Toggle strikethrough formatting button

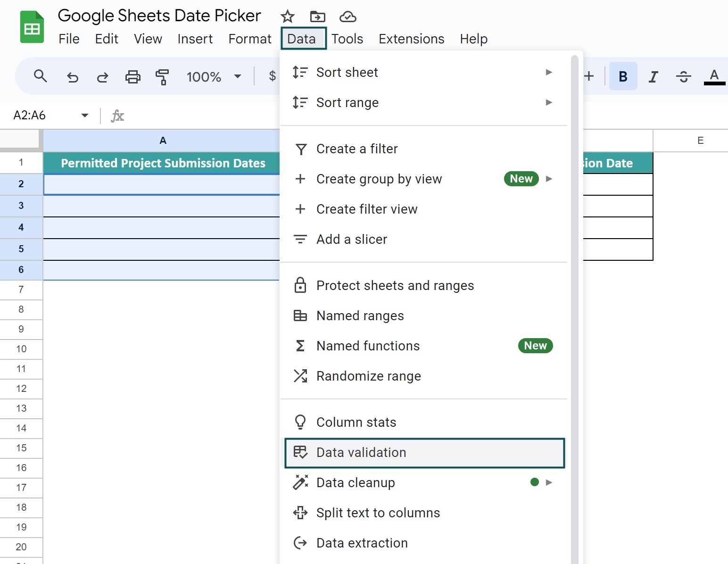click(x=683, y=76)
